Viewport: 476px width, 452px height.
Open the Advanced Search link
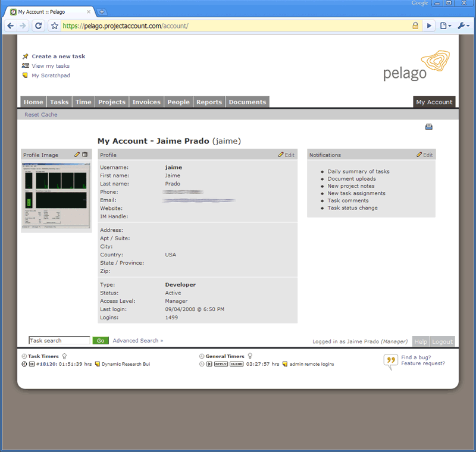(x=138, y=341)
